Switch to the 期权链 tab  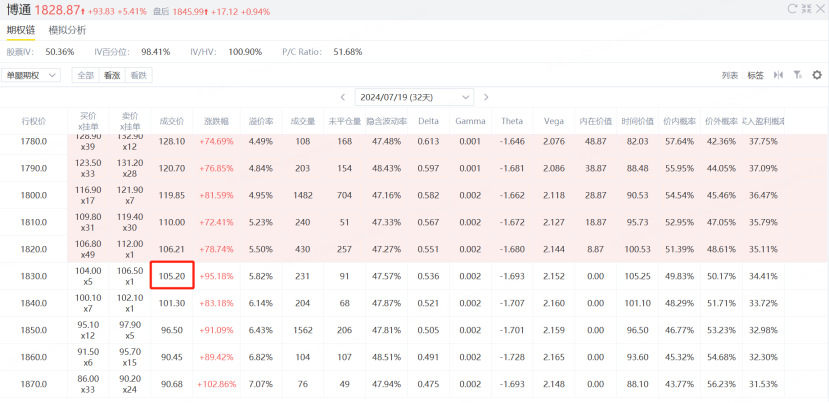21,30
